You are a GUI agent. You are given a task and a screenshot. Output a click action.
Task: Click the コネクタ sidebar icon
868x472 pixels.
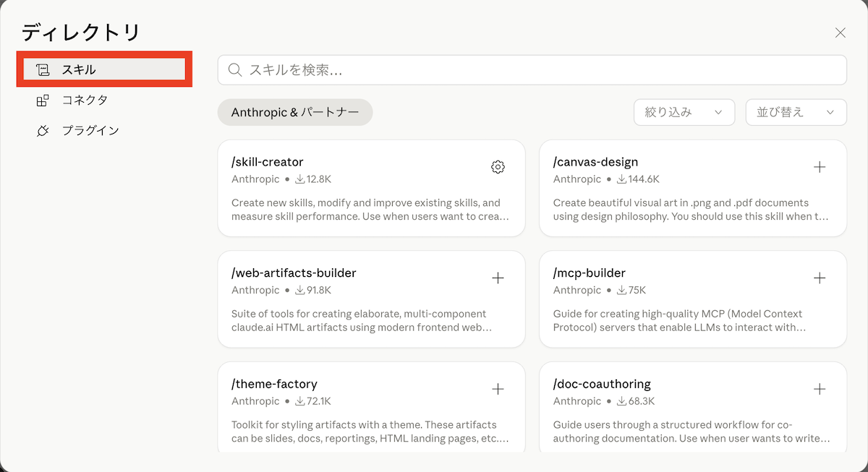43,100
